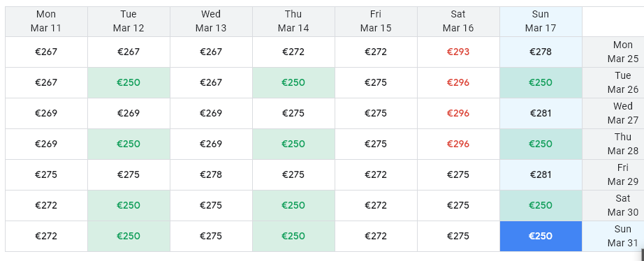Select the red €293 price under Sat Mar 16
644x261 pixels.
coord(458,52)
